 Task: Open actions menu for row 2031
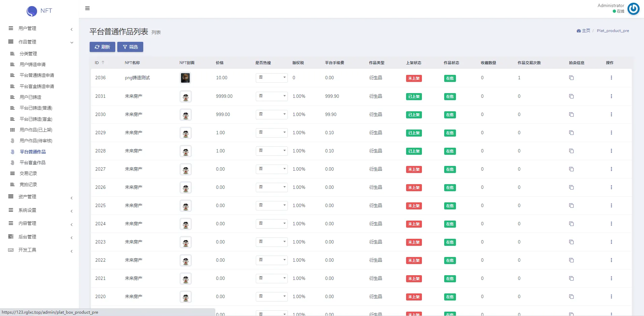click(611, 96)
